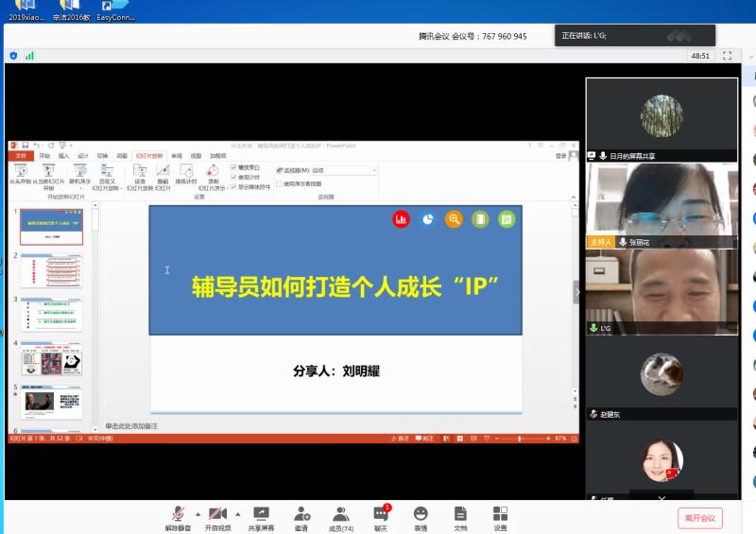Image resolution: width=756 pixels, height=534 pixels.
Task: Click the 离开会议 leave meeting button
Action: coord(699,518)
